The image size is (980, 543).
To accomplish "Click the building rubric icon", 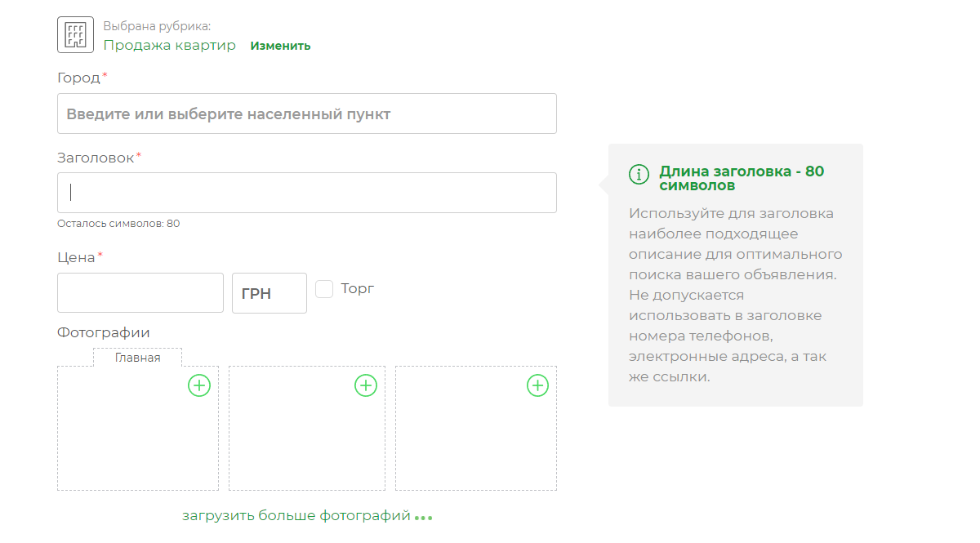I will 75,35.
